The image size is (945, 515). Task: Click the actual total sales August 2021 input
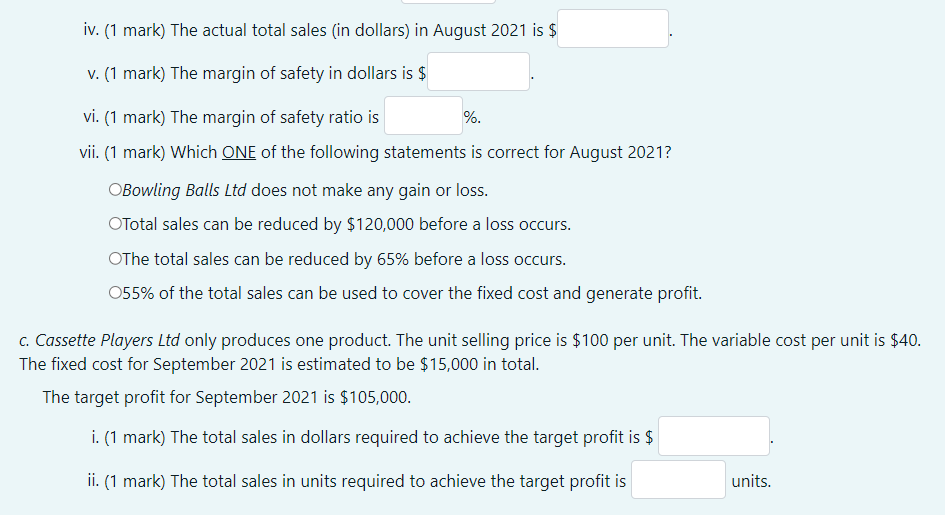[x=613, y=28]
